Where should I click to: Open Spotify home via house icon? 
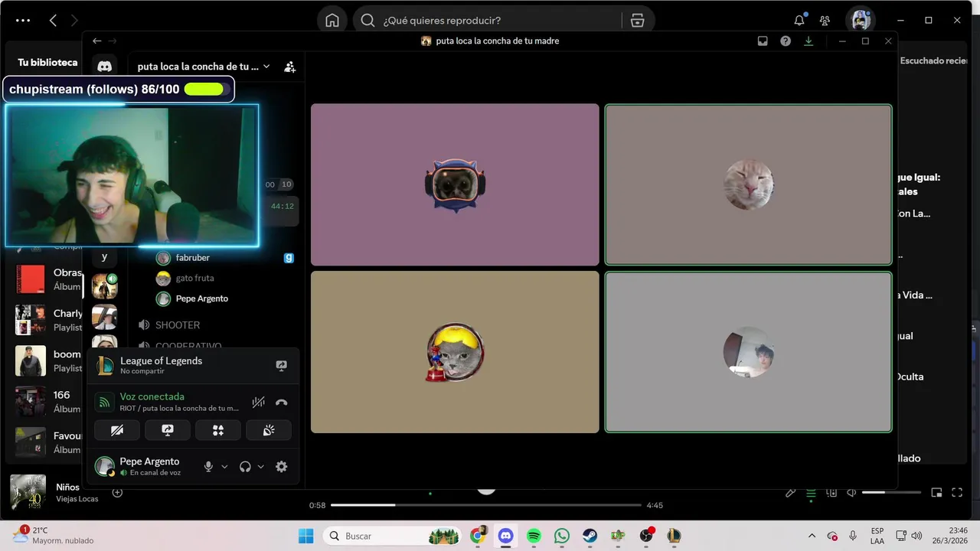pyautogui.click(x=332, y=21)
